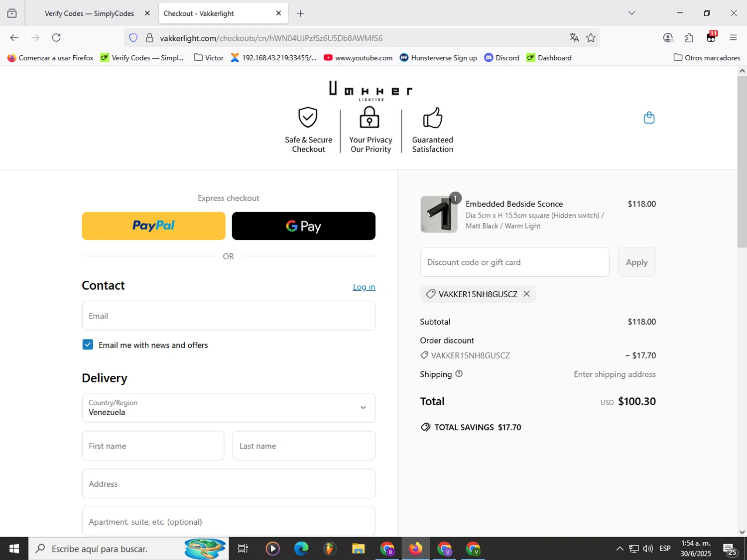The width and height of the screenshot is (747, 560).
Task: Click the address bar URL
Action: [271, 38]
